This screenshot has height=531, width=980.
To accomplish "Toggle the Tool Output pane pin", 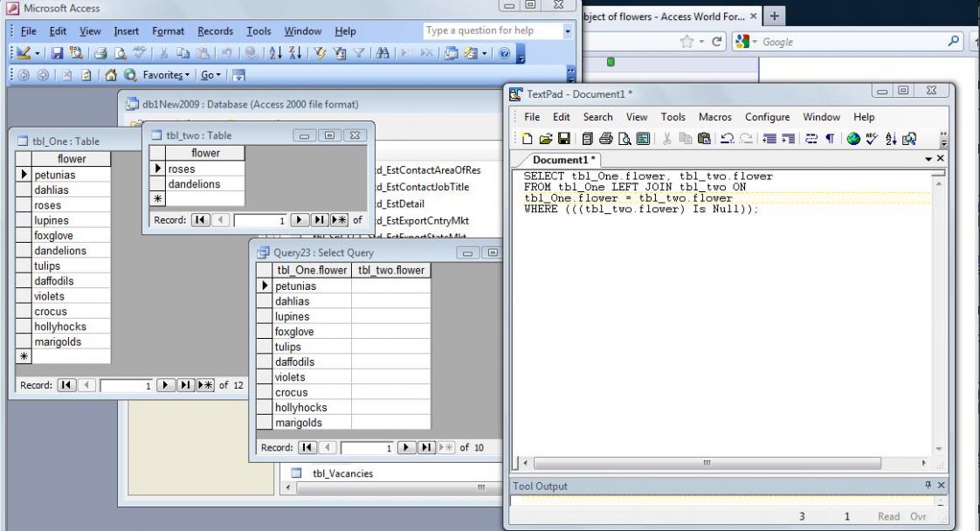I will pos(928,485).
